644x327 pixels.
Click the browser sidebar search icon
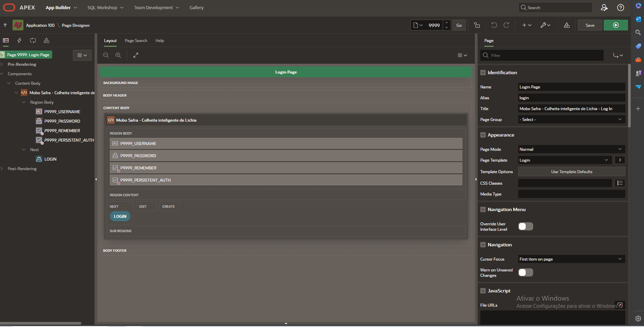[x=638, y=33]
